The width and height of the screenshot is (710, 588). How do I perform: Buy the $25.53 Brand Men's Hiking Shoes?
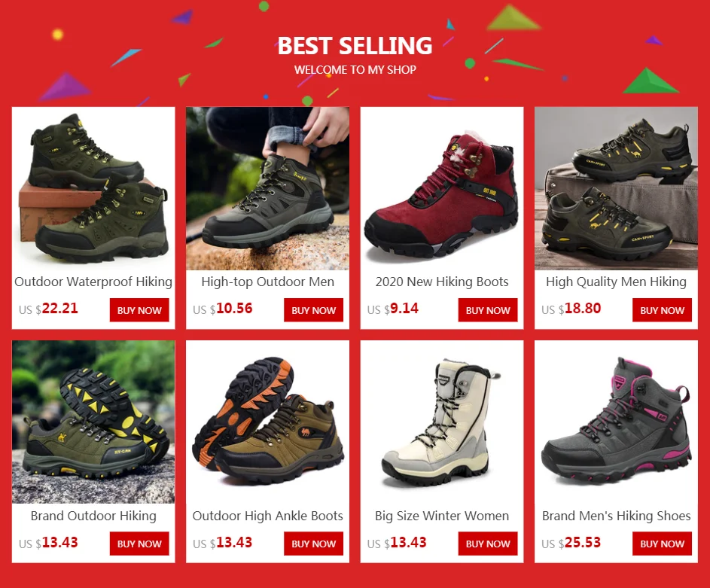click(x=662, y=544)
